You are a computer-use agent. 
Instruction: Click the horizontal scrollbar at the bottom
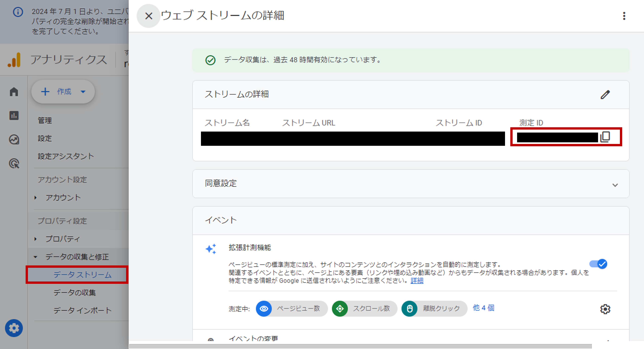tap(360, 346)
